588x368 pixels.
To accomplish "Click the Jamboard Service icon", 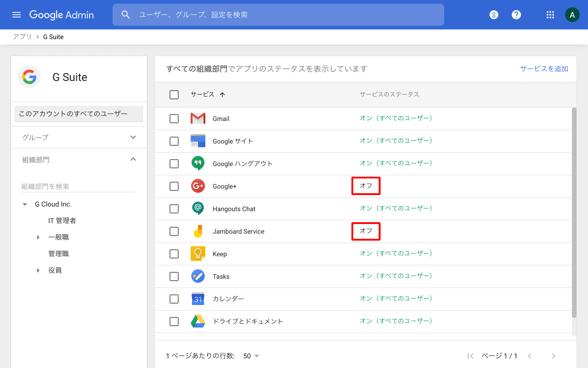I will pyautogui.click(x=198, y=231).
